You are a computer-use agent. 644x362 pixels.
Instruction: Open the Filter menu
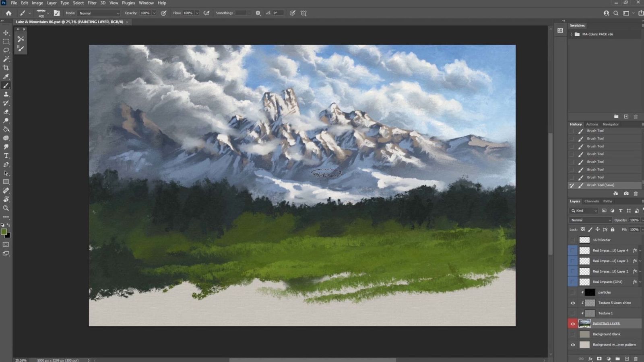[x=92, y=3]
